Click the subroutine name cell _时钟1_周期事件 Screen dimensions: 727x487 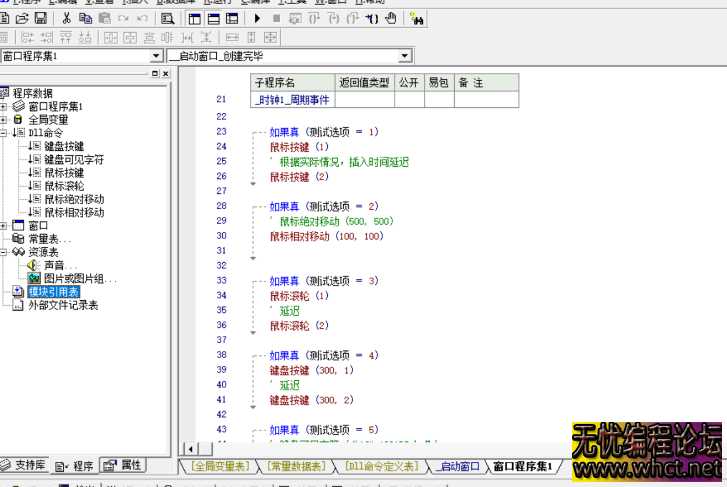292,100
